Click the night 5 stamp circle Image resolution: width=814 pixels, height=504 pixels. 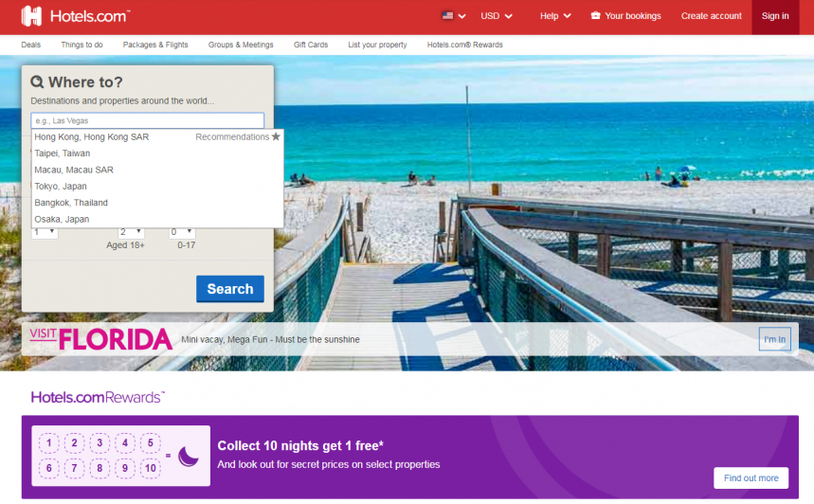pyautogui.click(x=151, y=442)
